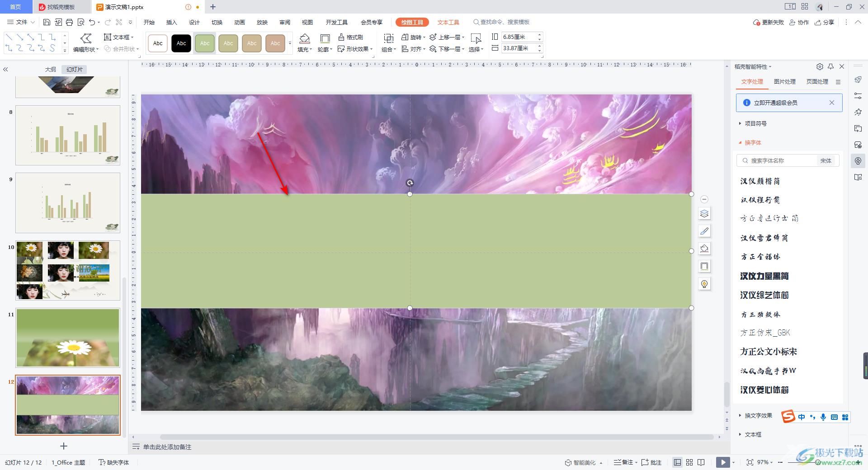Click the lightbulb smart suggestion icon
This screenshot has width=868, height=470.
tap(704, 284)
